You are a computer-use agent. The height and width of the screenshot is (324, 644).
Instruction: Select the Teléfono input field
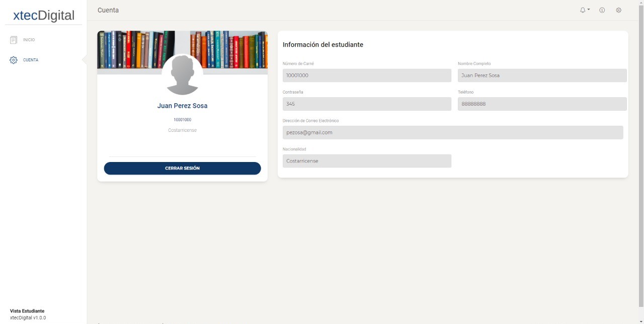coord(542,104)
